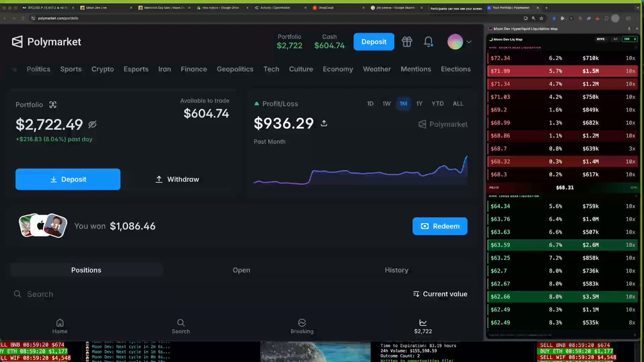Open Breaking in bottom navigation
644x362 pixels.
(x=302, y=326)
